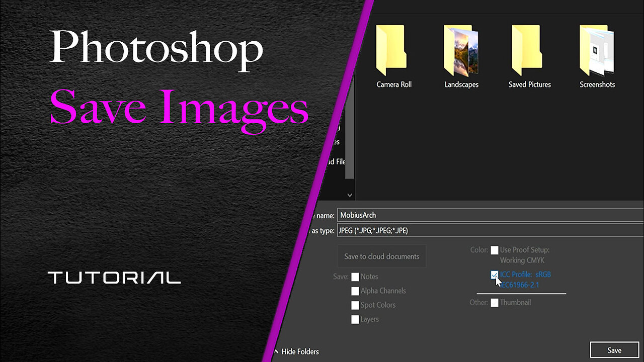Enable the Thumbnail checkbox

click(495, 303)
